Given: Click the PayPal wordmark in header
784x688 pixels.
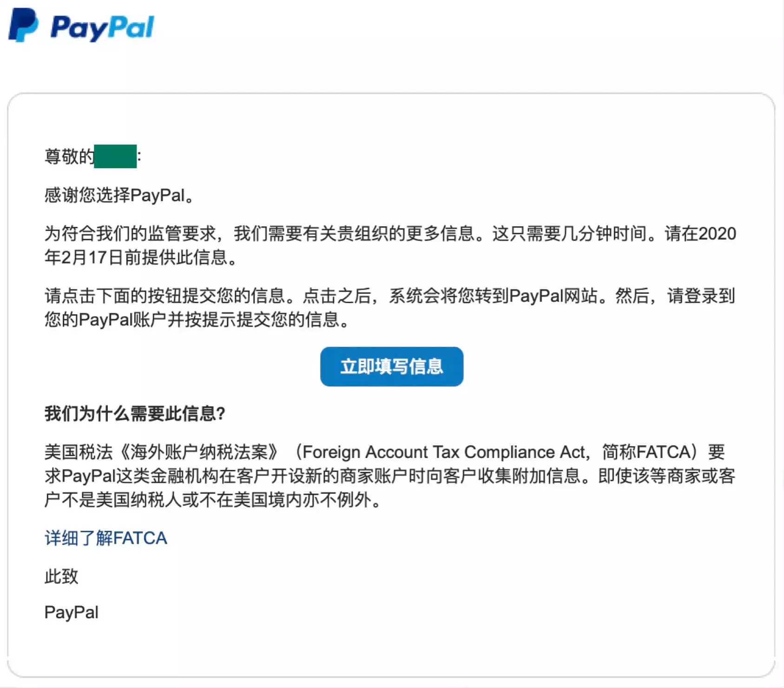Looking at the screenshot, I should pyautogui.click(x=102, y=28).
